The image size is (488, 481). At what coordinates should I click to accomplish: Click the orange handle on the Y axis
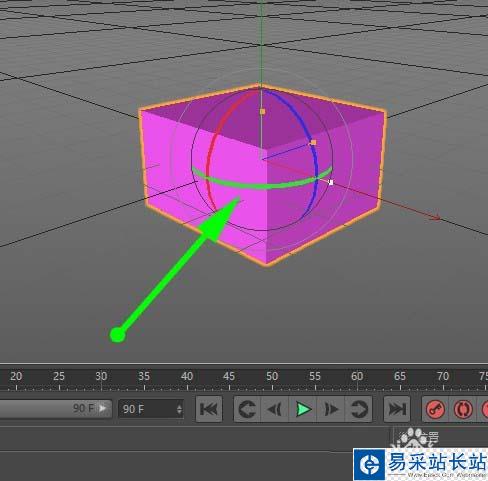click(262, 112)
